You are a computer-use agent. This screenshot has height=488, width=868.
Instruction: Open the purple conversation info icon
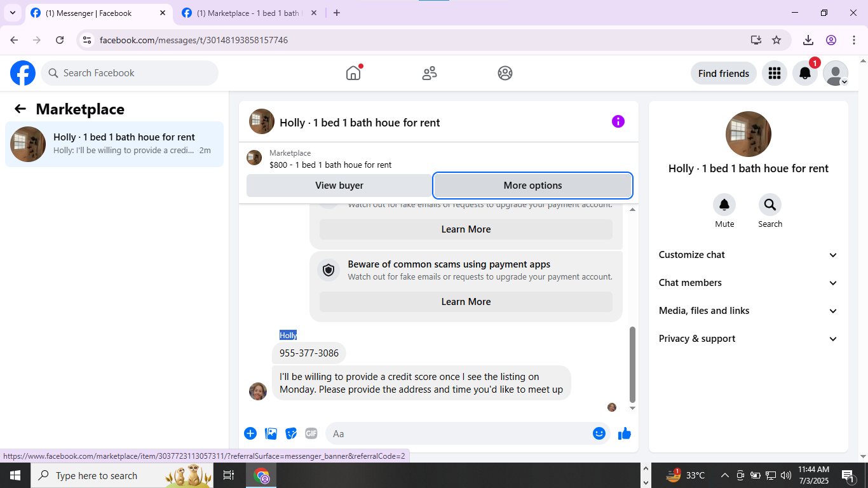[x=618, y=121]
